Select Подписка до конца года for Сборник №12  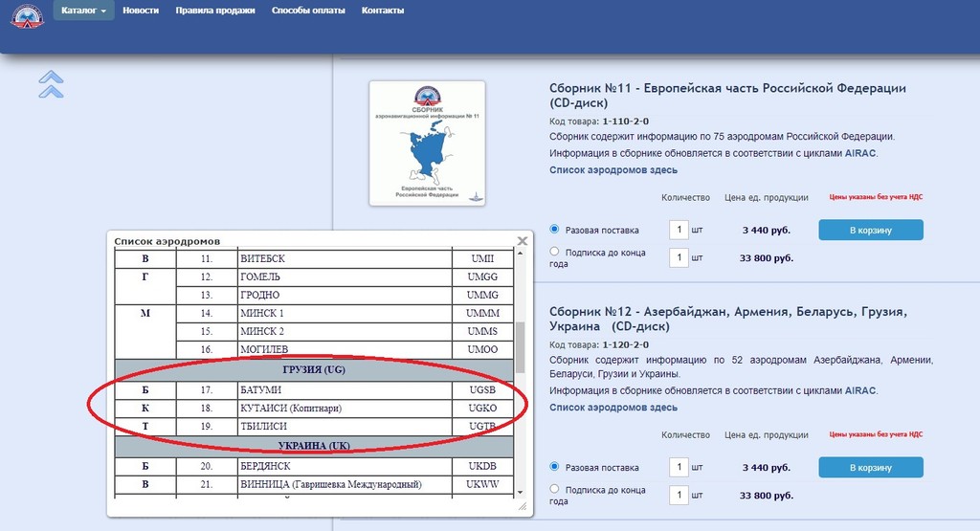click(554, 489)
